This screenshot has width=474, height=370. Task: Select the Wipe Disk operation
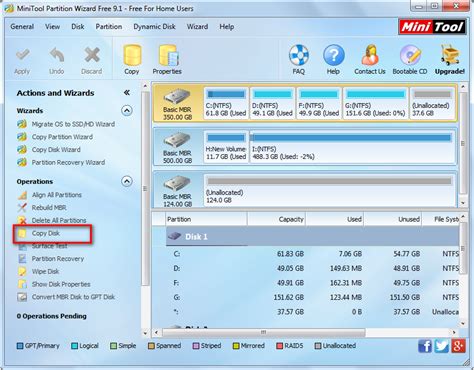45,271
